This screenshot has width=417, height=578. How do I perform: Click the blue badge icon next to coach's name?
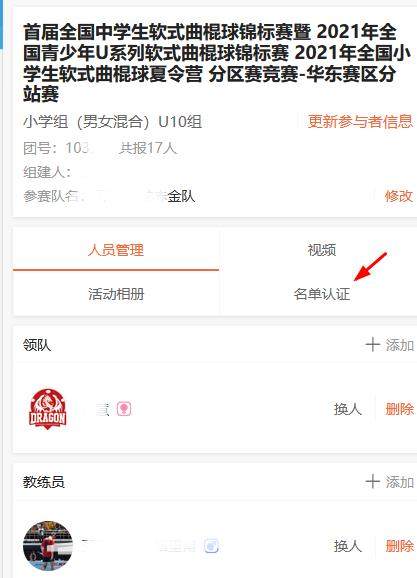212,546
